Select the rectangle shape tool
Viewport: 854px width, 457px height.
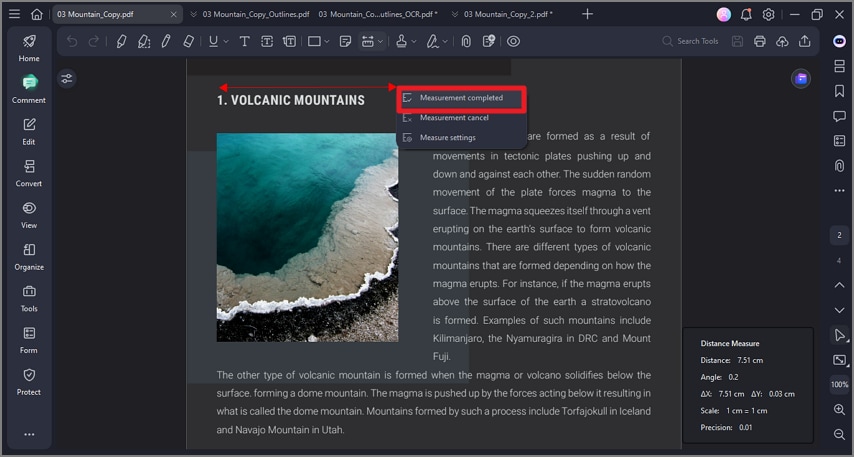point(314,41)
